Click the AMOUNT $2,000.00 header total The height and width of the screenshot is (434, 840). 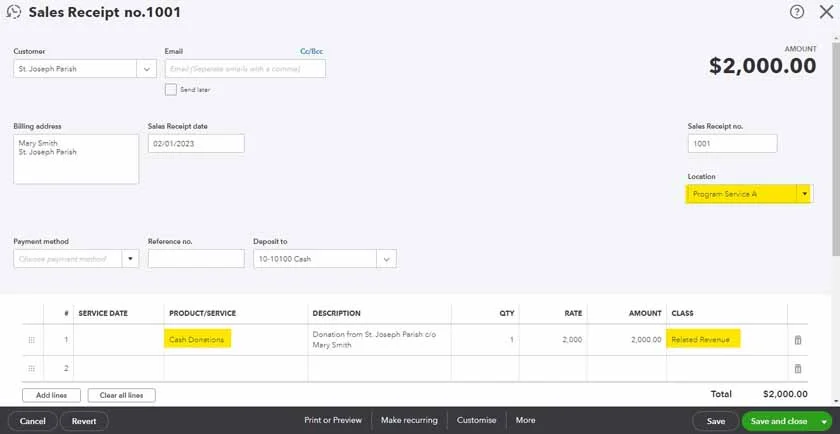(763, 66)
